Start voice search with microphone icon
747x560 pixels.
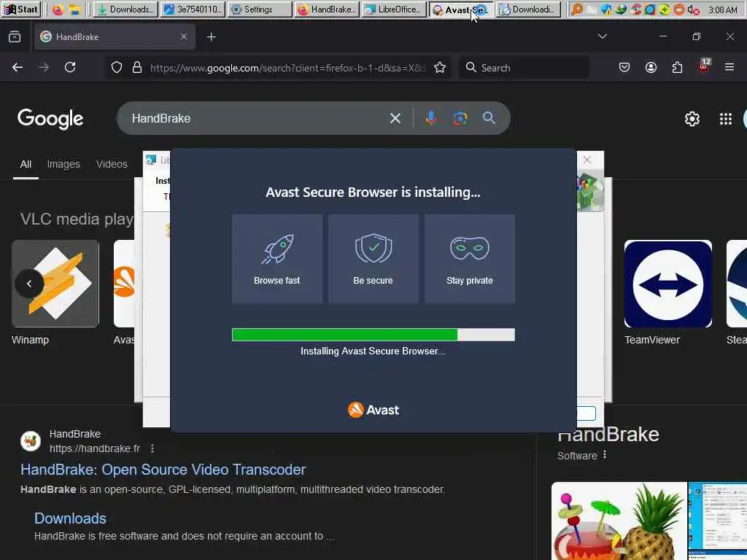(430, 118)
